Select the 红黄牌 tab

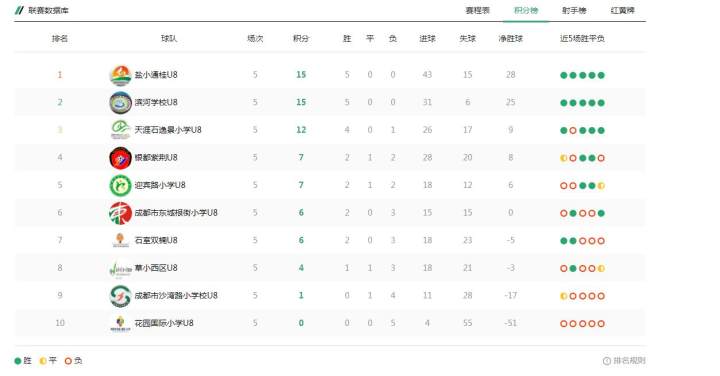point(623,11)
